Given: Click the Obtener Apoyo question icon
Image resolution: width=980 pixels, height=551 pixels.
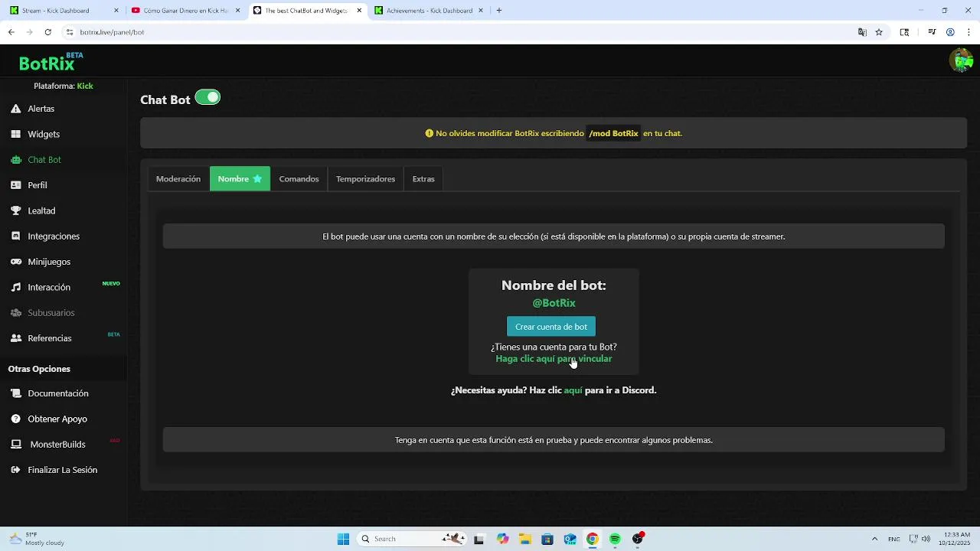Looking at the screenshot, I should pos(15,419).
